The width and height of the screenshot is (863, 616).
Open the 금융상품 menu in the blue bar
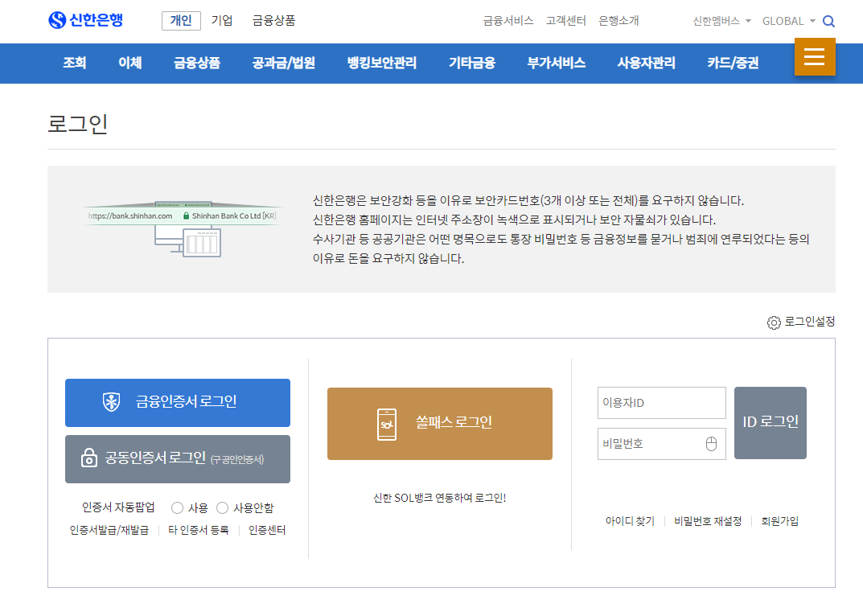(197, 63)
